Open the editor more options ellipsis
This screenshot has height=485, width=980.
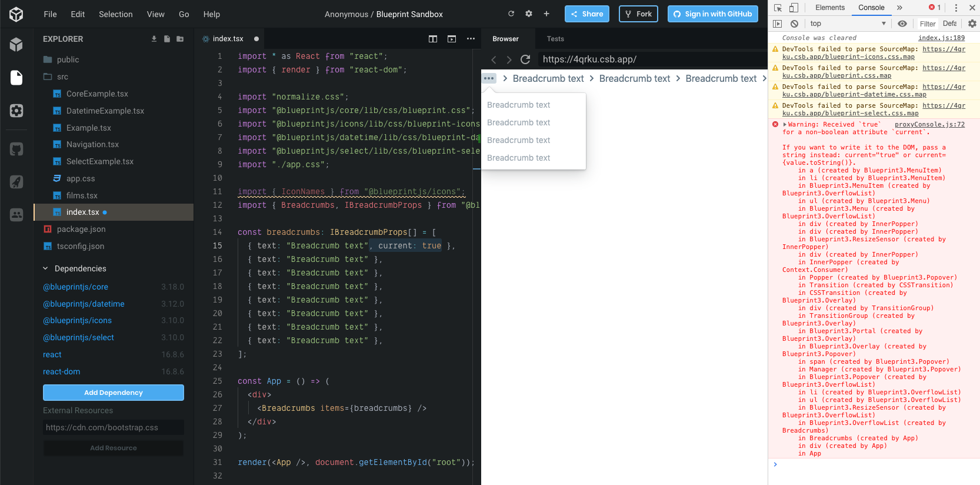[x=471, y=39]
